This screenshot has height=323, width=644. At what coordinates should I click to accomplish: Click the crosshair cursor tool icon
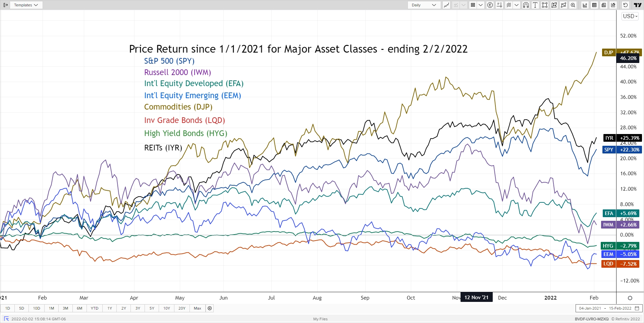coord(499,5)
